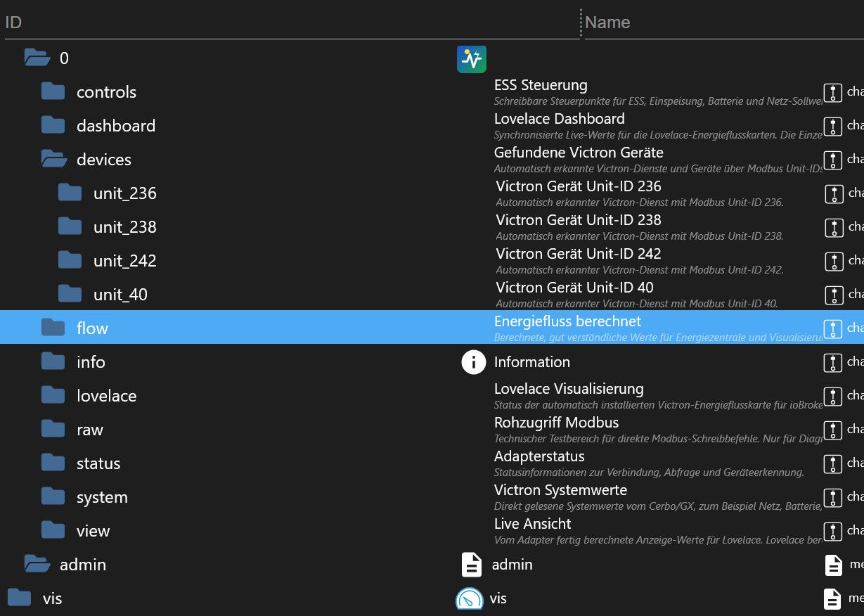The height and width of the screenshot is (616, 864).
Task: Click channel type icon in Lovelace Dashboard row
Action: coord(833,126)
